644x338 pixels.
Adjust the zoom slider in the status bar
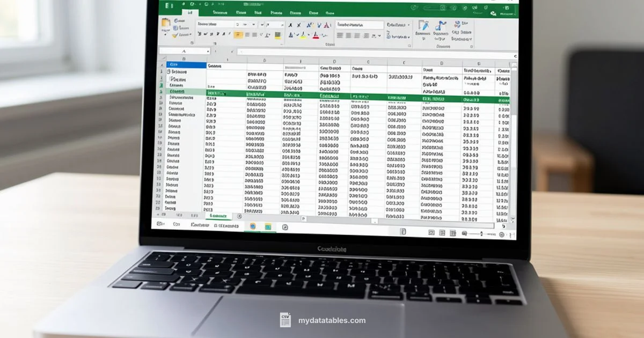coord(481,233)
